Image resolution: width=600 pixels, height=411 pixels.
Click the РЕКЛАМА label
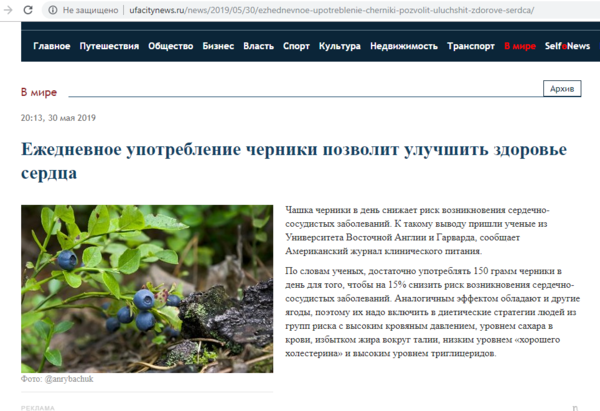38,408
